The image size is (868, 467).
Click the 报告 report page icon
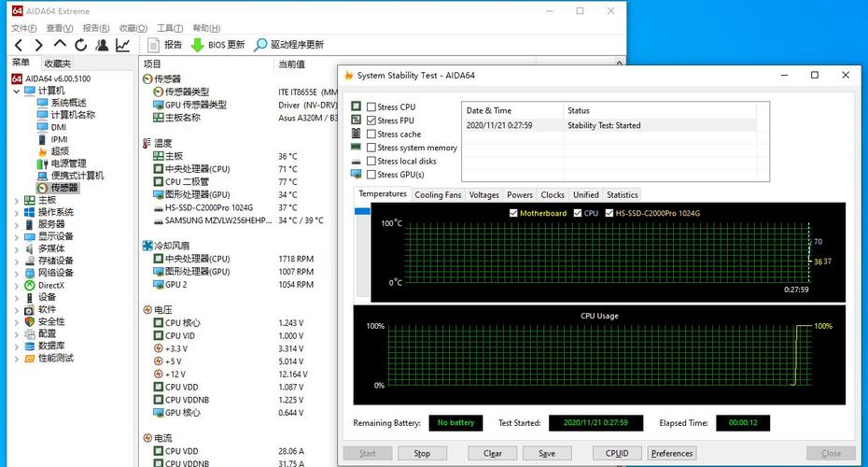point(153,45)
